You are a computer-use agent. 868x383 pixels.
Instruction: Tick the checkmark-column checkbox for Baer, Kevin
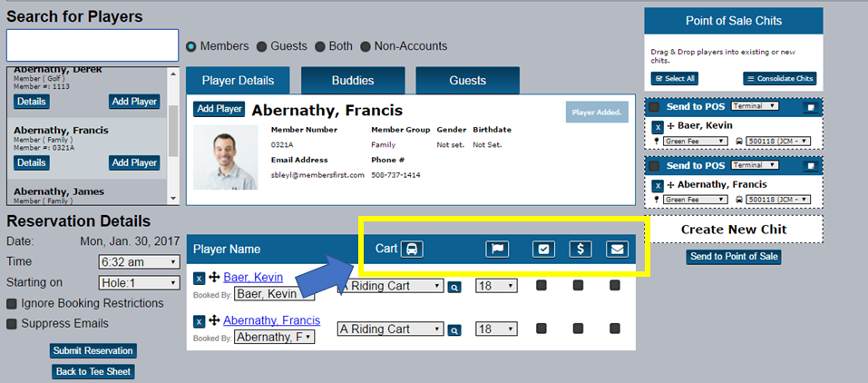541,286
